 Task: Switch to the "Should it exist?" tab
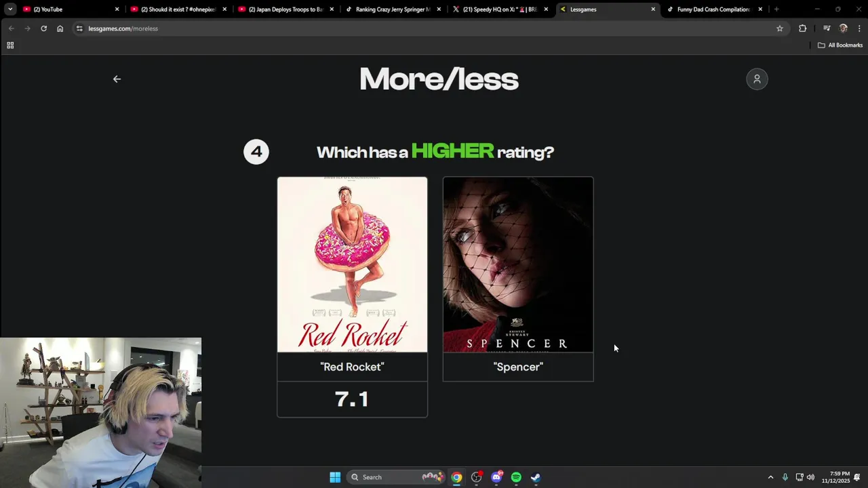coord(179,9)
